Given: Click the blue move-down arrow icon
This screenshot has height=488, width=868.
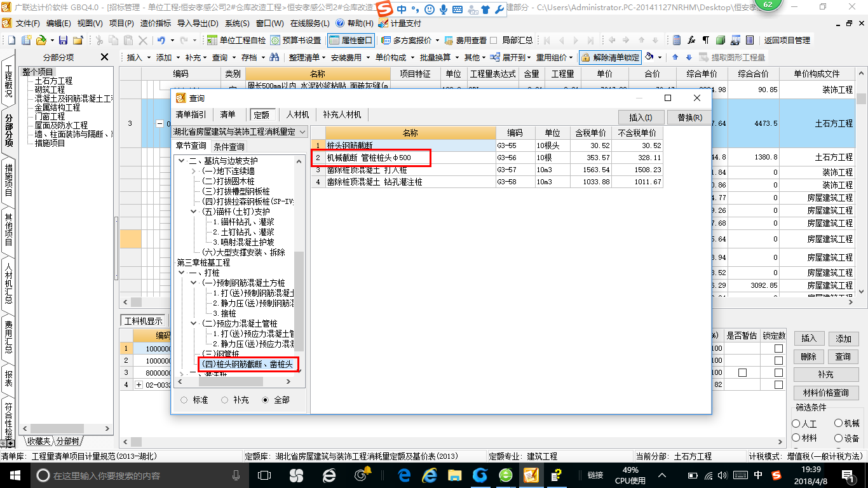Looking at the screenshot, I should point(689,57).
